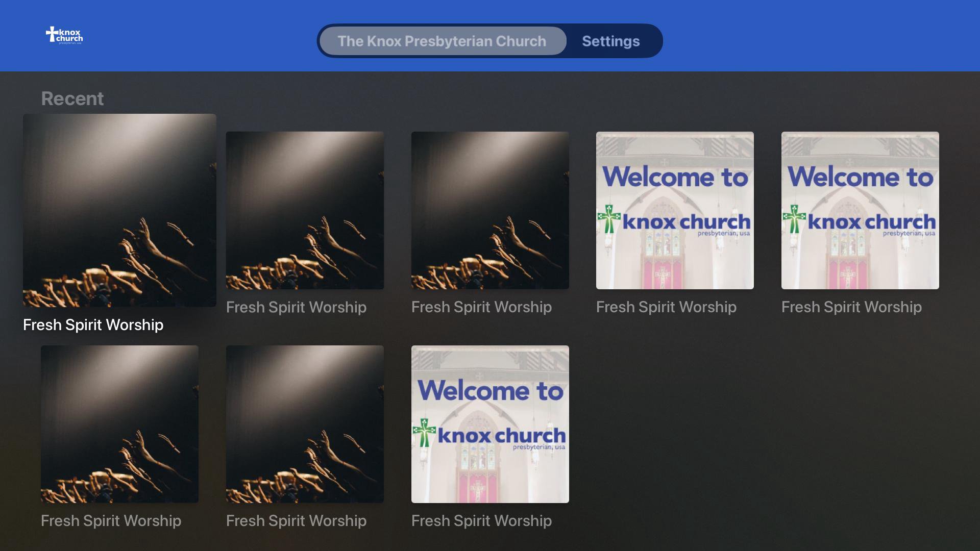Click the title under second top-row thumbnail
The width and height of the screenshot is (980, 551).
296,307
